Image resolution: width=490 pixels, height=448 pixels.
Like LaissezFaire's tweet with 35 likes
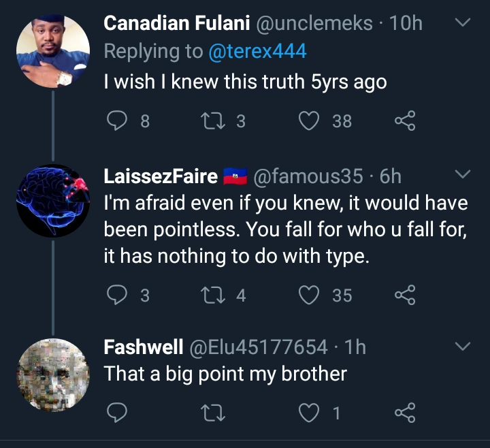point(310,295)
